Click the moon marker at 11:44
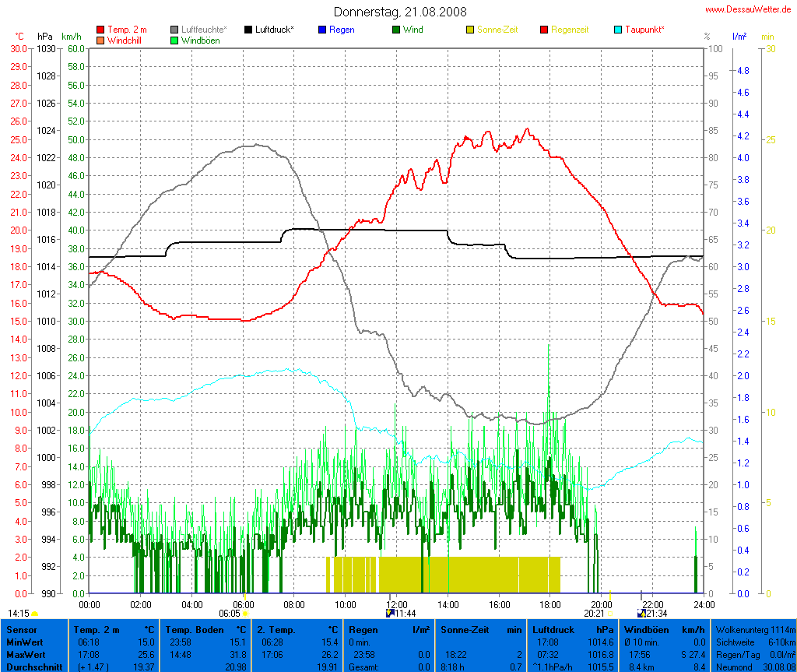The image size is (797, 672). (x=391, y=614)
